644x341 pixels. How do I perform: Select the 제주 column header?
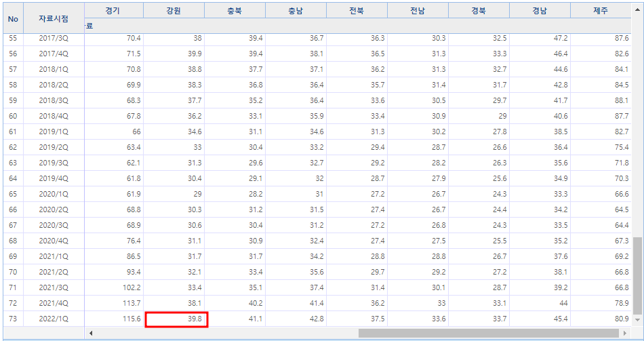(601, 11)
